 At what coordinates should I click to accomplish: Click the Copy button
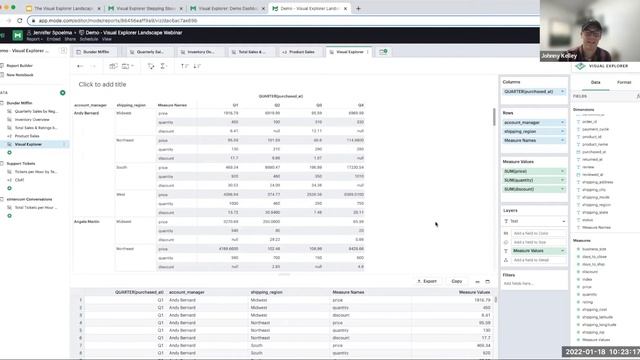pos(456,281)
